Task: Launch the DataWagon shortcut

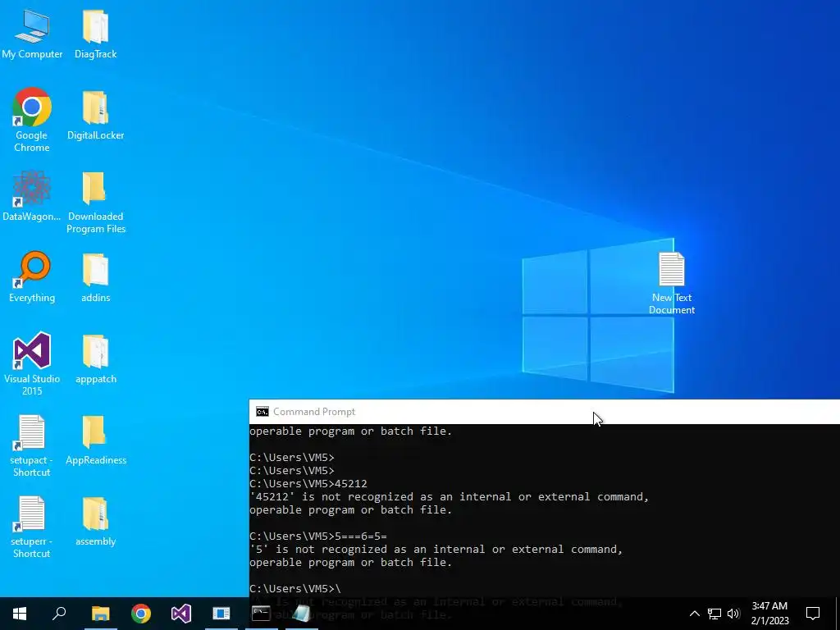Action: click(x=32, y=195)
